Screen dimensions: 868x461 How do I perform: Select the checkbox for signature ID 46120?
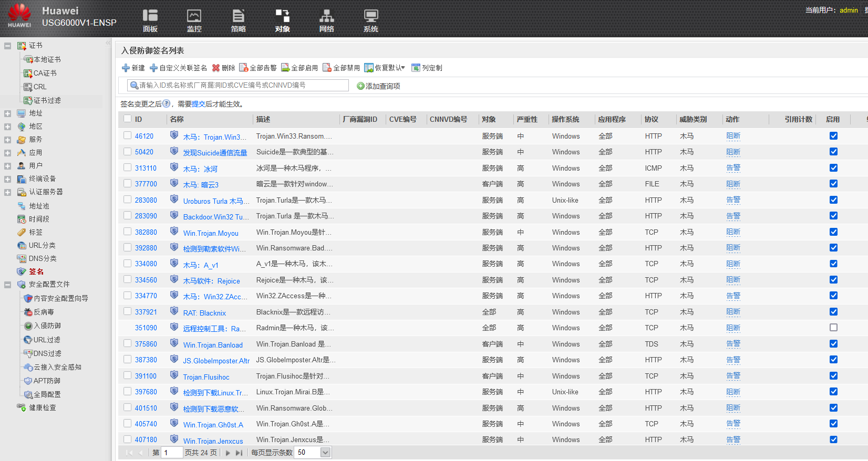(x=127, y=135)
